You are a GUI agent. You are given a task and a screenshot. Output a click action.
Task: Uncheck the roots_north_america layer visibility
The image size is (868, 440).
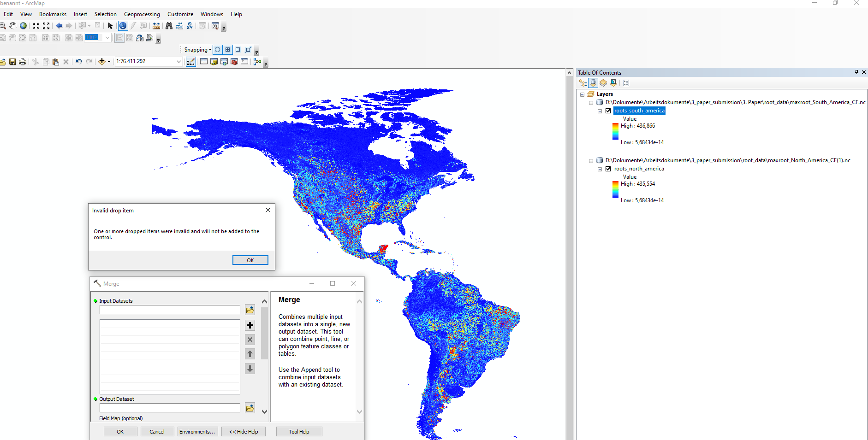608,169
